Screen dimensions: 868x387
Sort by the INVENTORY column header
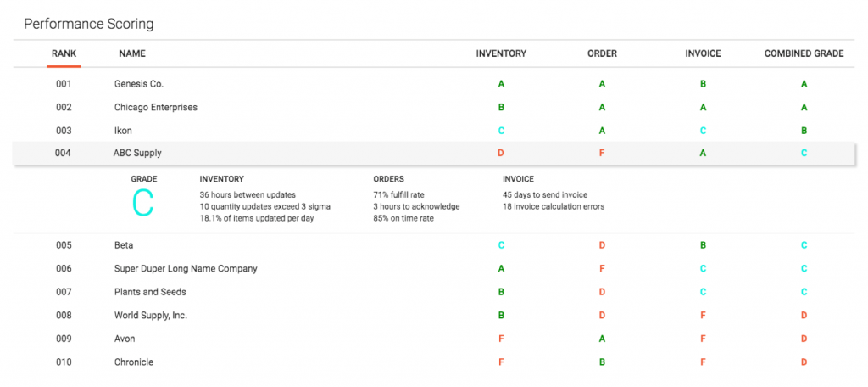coord(501,53)
